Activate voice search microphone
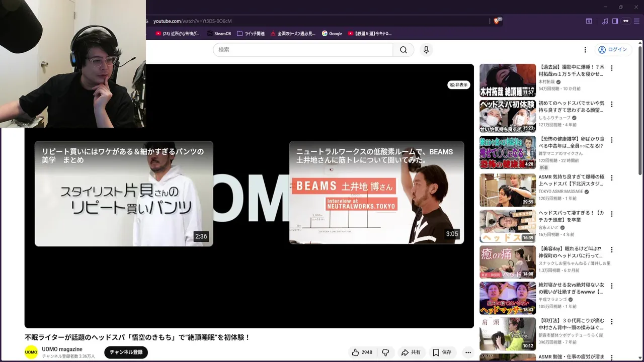 click(x=426, y=50)
